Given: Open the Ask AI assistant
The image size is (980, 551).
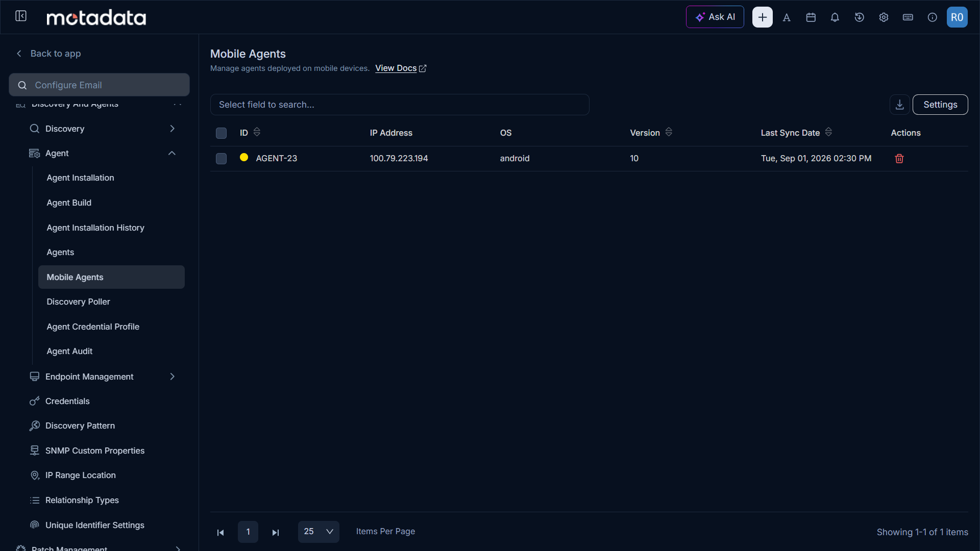Looking at the screenshot, I should (715, 17).
